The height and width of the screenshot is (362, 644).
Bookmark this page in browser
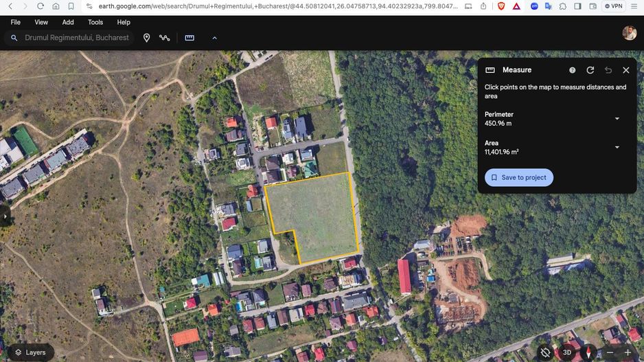(x=71, y=6)
